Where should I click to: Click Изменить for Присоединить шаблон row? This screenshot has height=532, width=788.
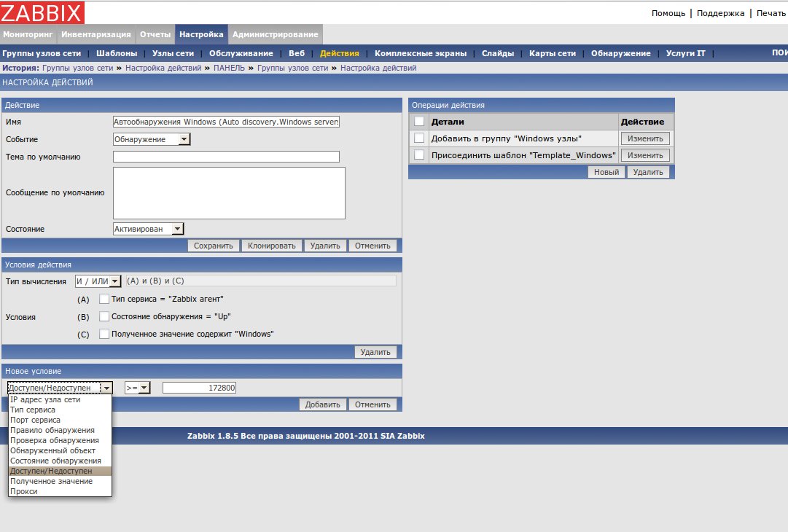click(x=645, y=155)
